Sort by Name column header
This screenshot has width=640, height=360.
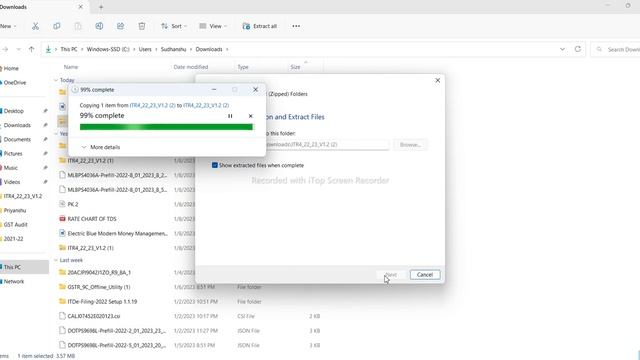(x=71, y=67)
